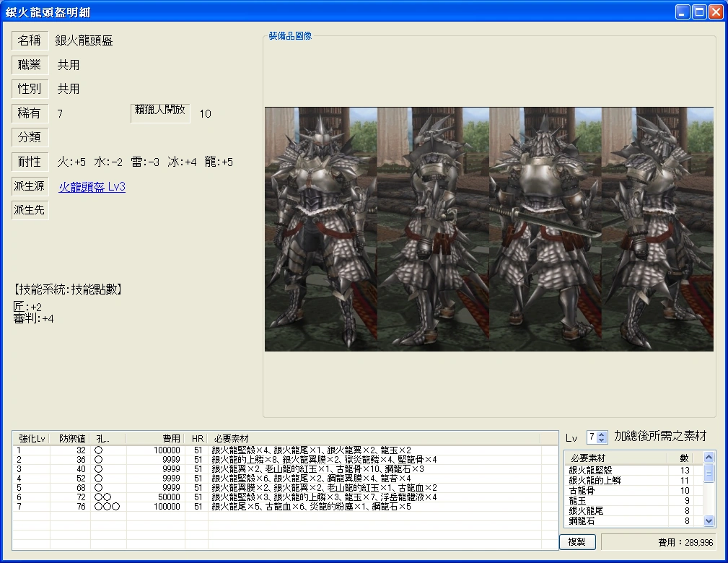Click materials text with 古龍骨×10
The width and height of the screenshot is (728, 563).
click(317, 469)
